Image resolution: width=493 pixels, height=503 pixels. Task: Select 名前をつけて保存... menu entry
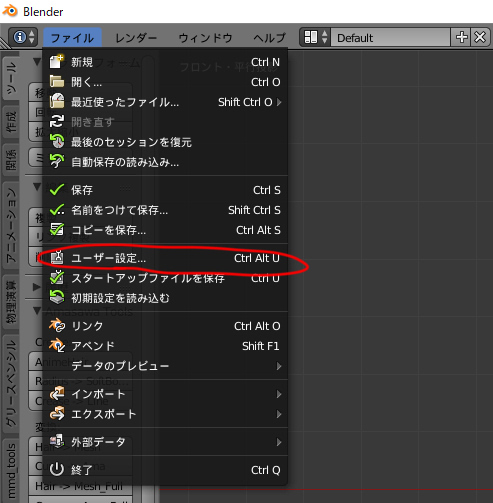pyautogui.click(x=165, y=210)
